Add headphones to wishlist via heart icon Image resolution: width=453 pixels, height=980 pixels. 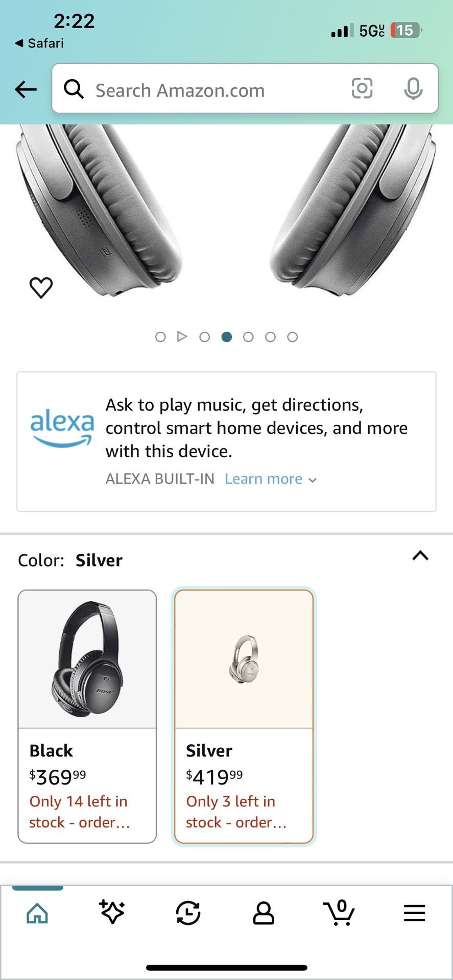coord(40,287)
